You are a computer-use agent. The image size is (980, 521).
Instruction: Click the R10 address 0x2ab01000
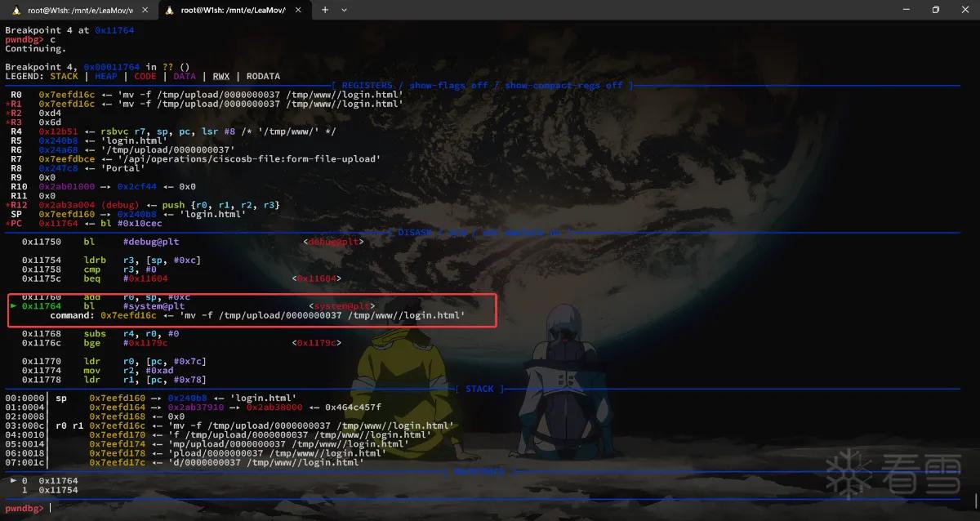point(66,186)
